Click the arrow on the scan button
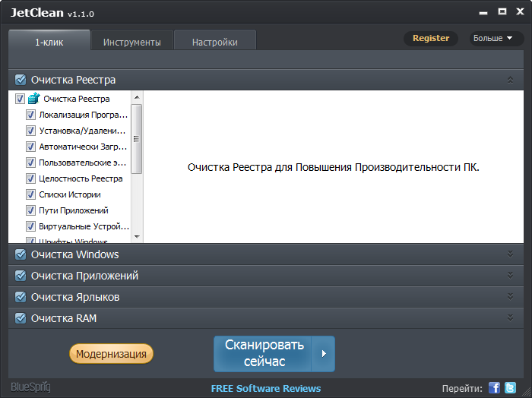Image resolution: width=532 pixels, height=401 pixels. [325, 353]
